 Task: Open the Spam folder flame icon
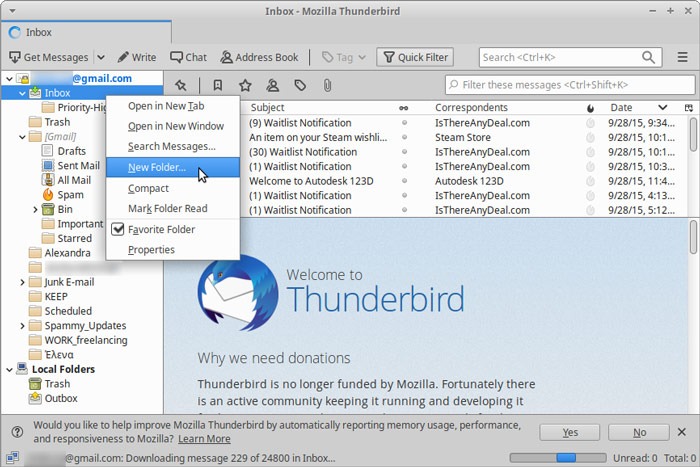click(x=48, y=195)
